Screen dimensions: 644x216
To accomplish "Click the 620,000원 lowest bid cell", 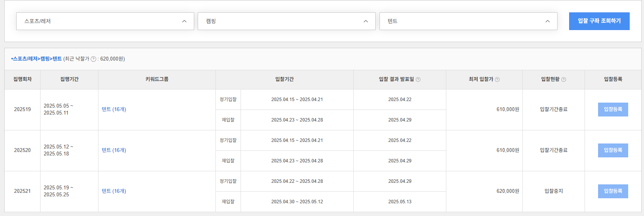I will click(508, 191).
